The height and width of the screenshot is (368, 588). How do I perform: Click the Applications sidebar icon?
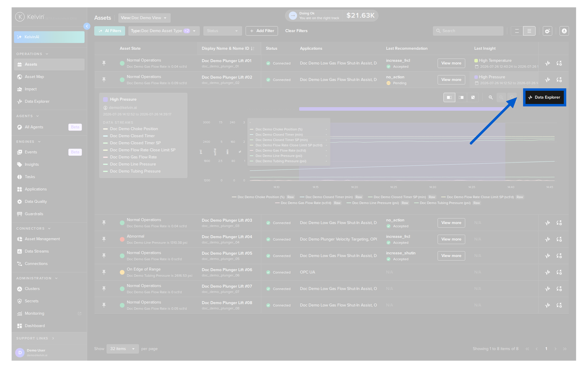(x=20, y=189)
